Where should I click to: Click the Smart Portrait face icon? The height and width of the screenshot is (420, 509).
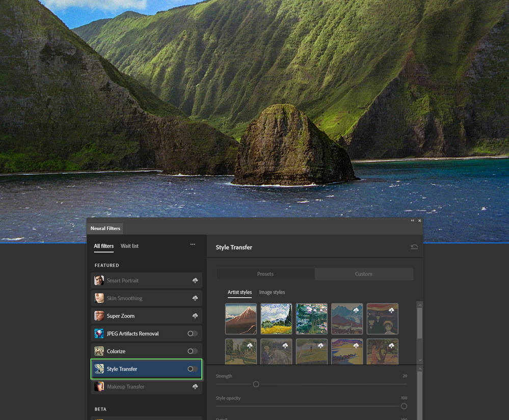(x=99, y=281)
